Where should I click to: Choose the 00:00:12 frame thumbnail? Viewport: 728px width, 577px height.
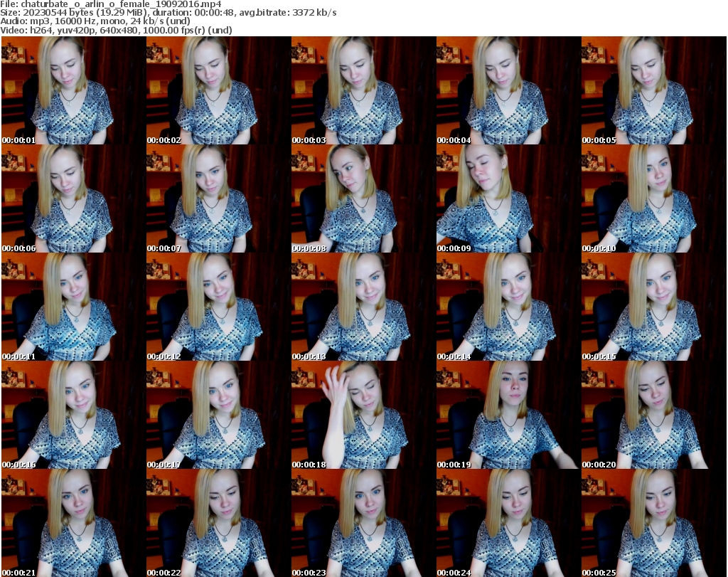219,307
